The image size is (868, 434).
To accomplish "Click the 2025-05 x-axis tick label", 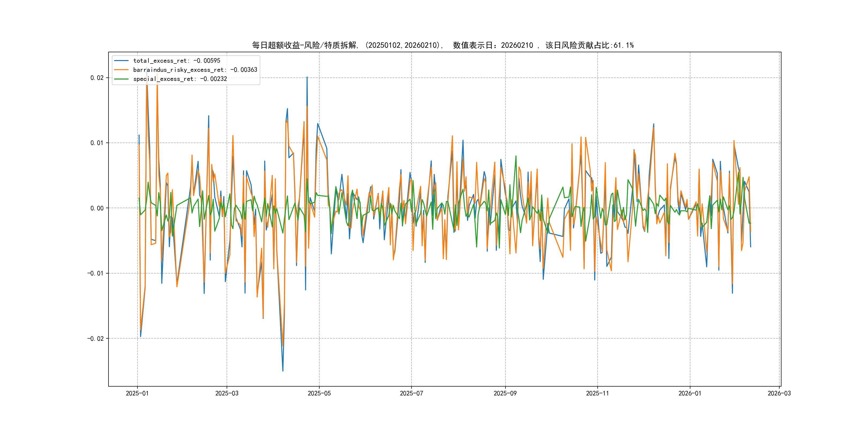I will [319, 393].
